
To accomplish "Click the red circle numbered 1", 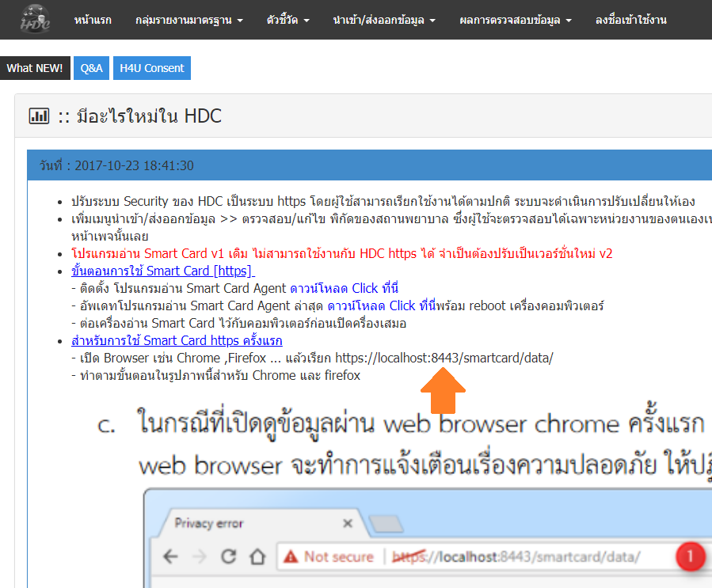I will tap(689, 556).
